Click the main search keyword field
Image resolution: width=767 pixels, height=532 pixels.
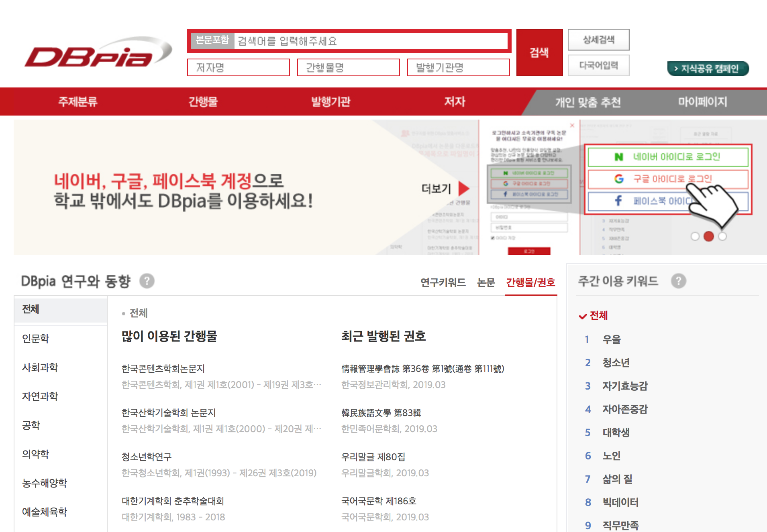click(x=371, y=41)
